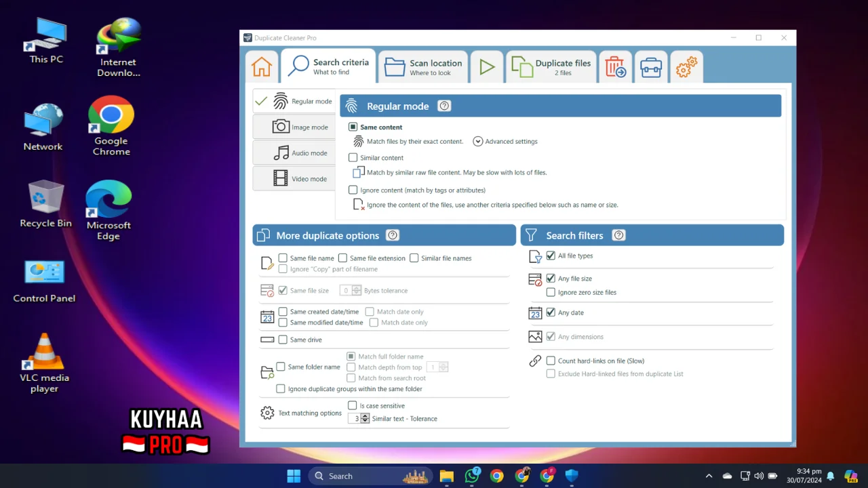
Task: Open Google Chrome desktop shortcut
Action: point(111,127)
